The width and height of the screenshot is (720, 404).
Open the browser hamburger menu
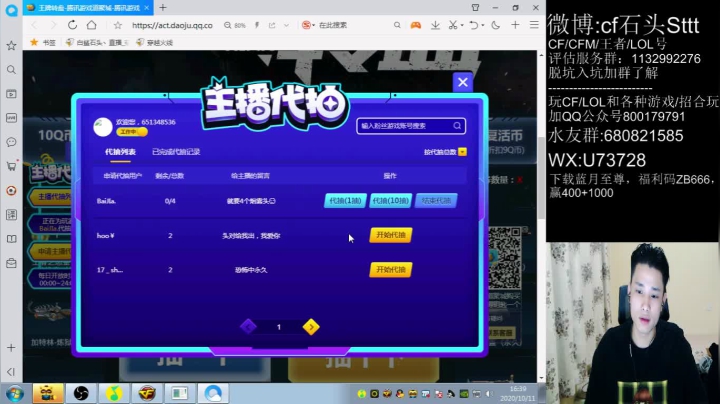click(534, 25)
